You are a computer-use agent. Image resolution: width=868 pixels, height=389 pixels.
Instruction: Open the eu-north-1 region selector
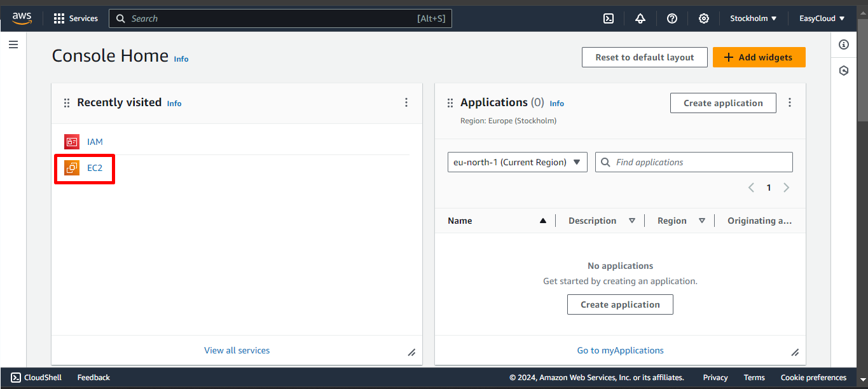518,162
